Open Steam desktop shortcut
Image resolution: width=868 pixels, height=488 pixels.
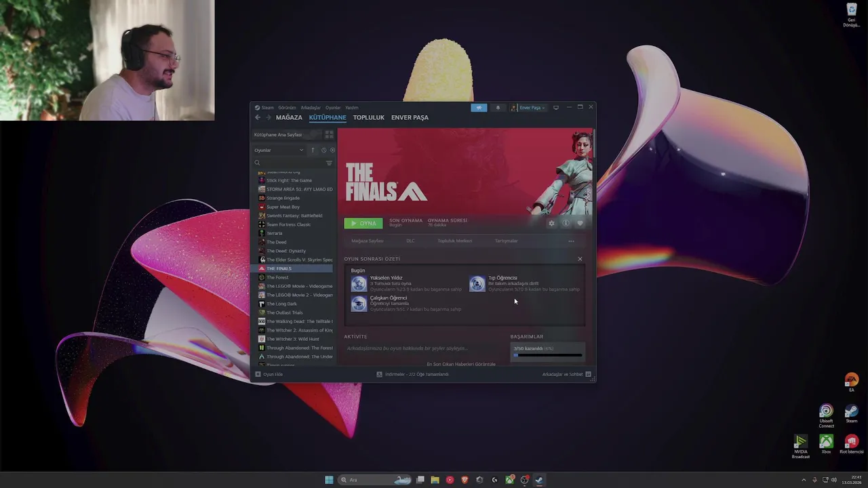852,413
